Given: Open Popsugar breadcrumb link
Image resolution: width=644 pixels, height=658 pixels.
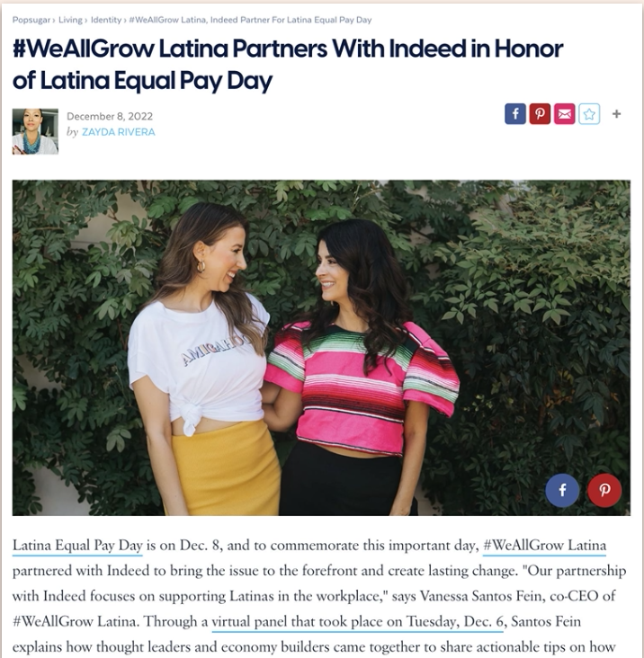Looking at the screenshot, I should pos(31,20).
